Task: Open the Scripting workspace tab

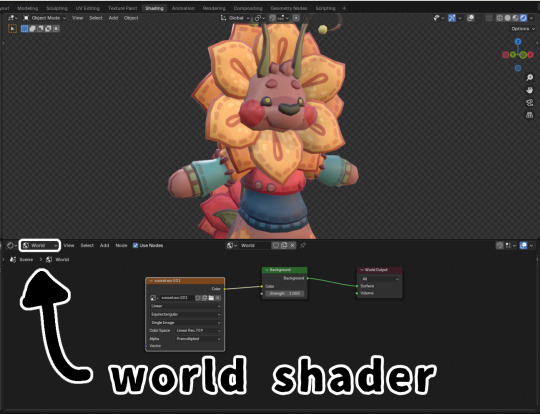Action: click(x=325, y=8)
